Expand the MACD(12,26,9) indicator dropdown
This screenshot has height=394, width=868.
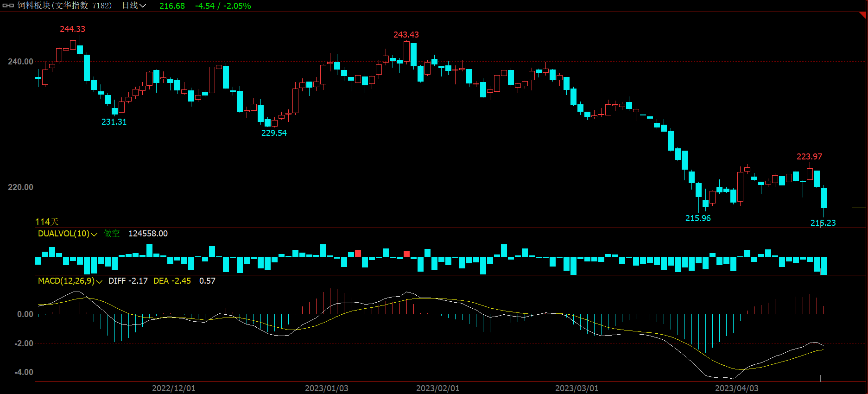click(70, 281)
